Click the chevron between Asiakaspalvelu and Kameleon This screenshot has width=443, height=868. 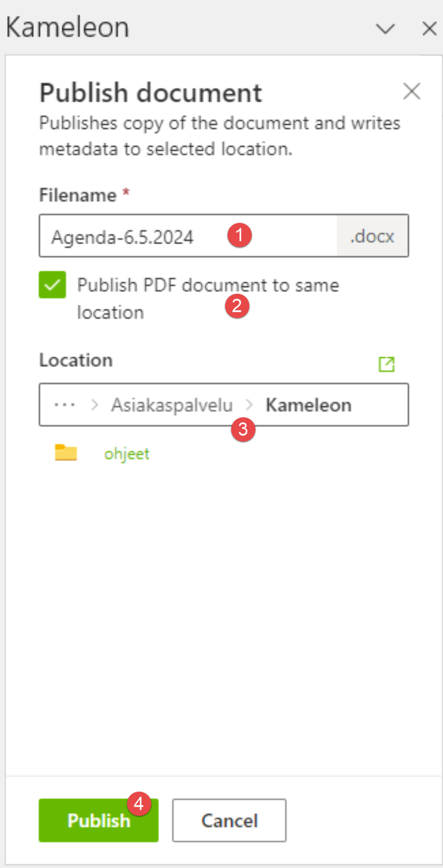pyautogui.click(x=249, y=405)
